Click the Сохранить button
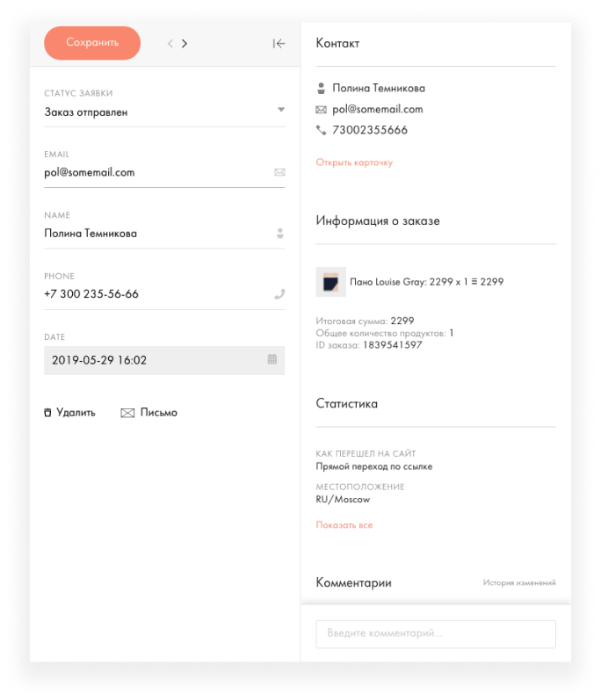The width and height of the screenshot is (601, 700). click(92, 43)
